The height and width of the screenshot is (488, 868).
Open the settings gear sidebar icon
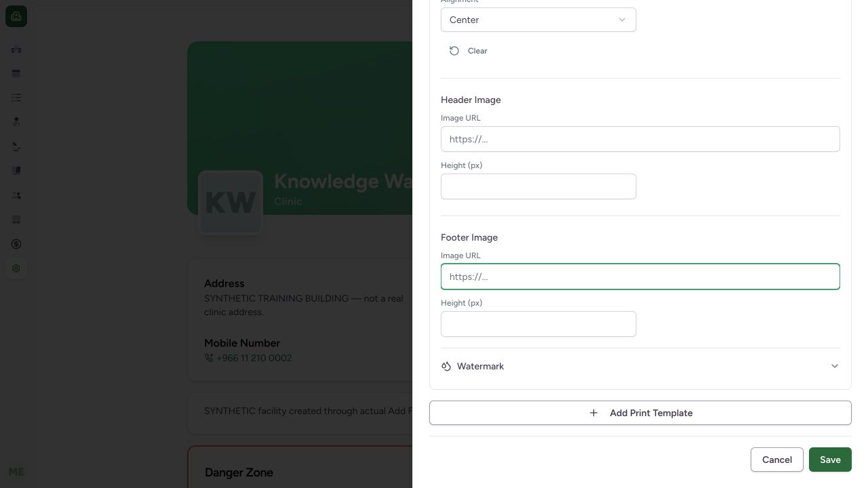16,268
